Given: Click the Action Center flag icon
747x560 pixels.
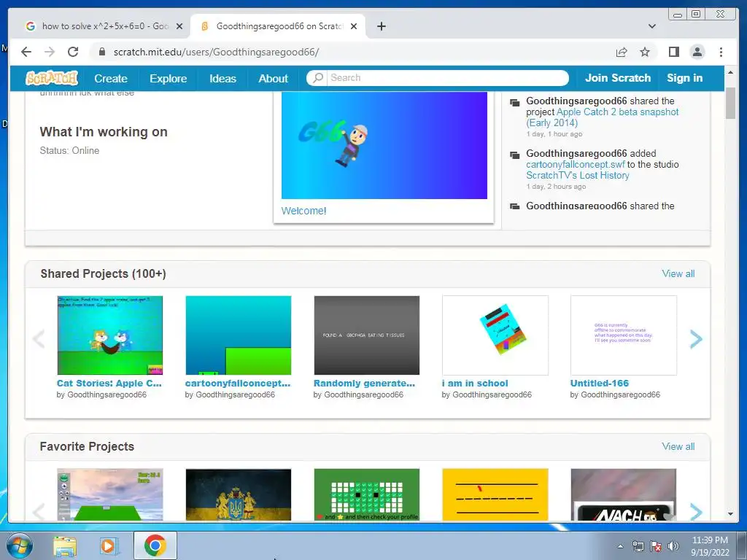Looking at the screenshot, I should click(x=656, y=546).
